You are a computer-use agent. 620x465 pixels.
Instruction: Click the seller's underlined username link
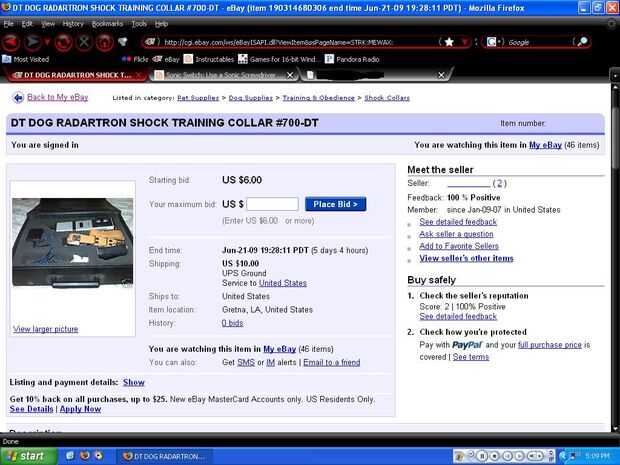pos(469,183)
